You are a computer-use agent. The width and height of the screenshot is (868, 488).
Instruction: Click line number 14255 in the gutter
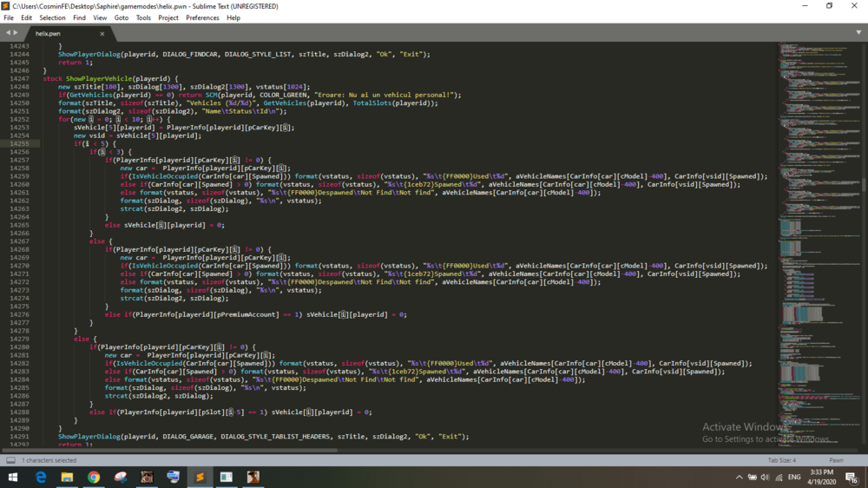tap(19, 143)
